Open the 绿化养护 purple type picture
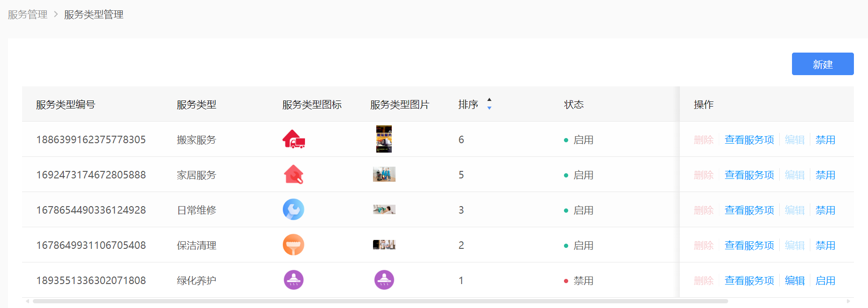Viewport: 868px width, 308px height. point(384,280)
